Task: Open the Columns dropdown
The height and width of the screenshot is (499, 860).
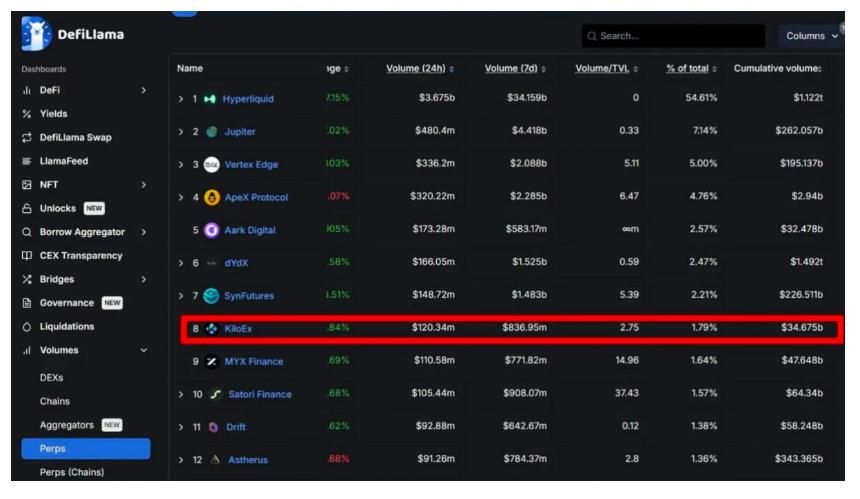Action: (810, 36)
